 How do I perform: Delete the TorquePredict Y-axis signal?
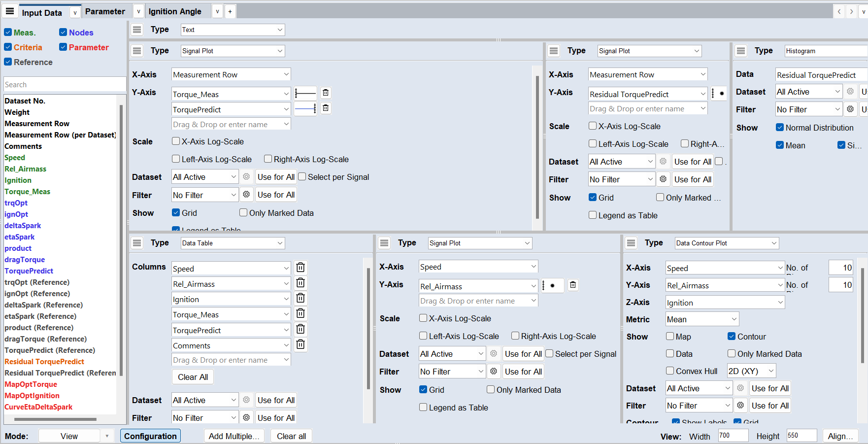pyautogui.click(x=326, y=108)
